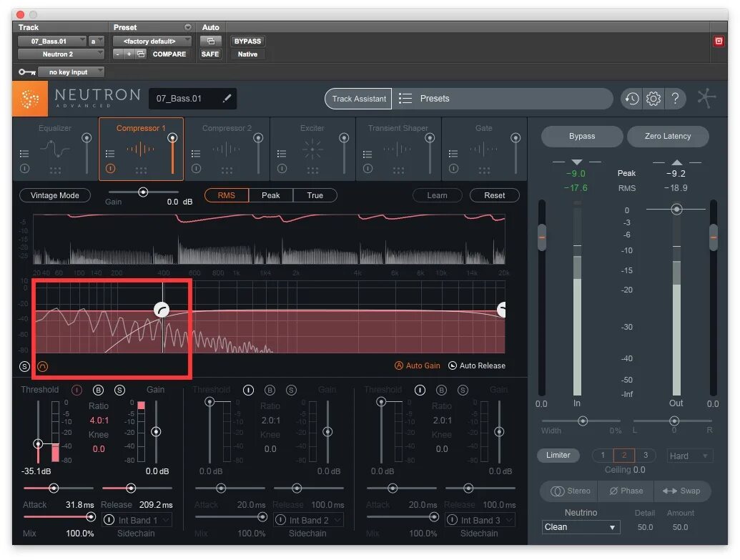Click band 1 Attack slider handle
Image resolution: width=740 pixels, height=560 pixels.
[x=54, y=488]
